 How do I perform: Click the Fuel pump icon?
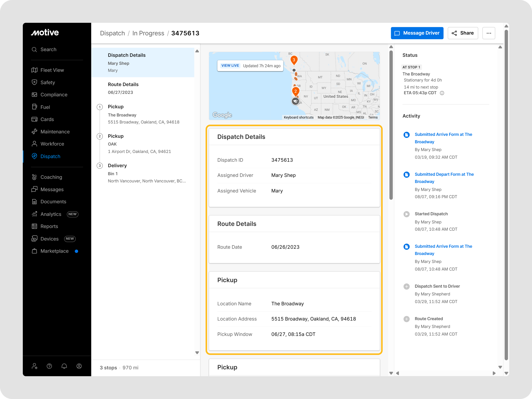click(x=34, y=107)
